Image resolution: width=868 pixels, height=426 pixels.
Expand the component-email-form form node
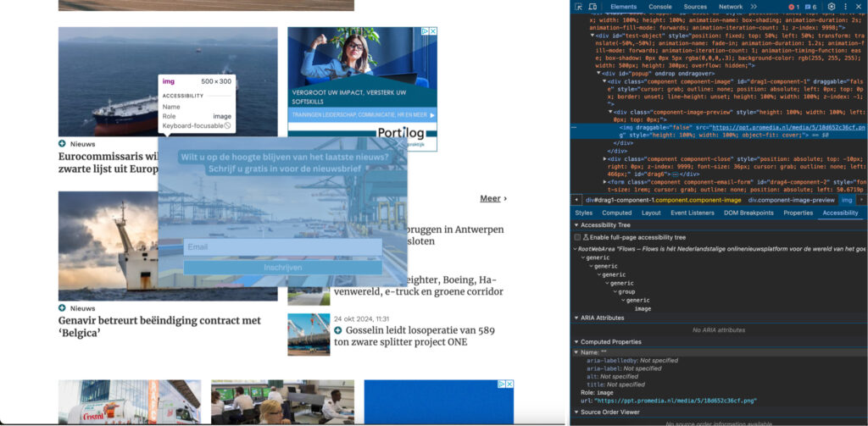pyautogui.click(x=605, y=181)
